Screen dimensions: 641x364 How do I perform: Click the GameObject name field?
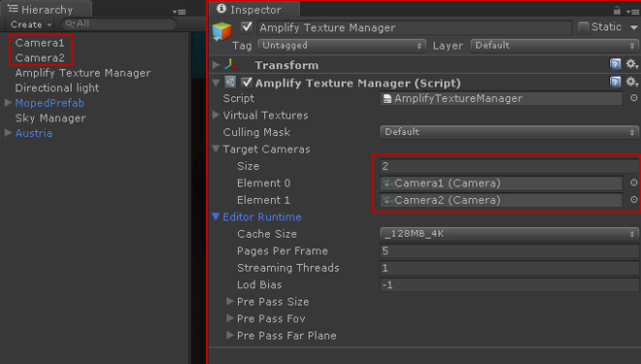pos(414,28)
